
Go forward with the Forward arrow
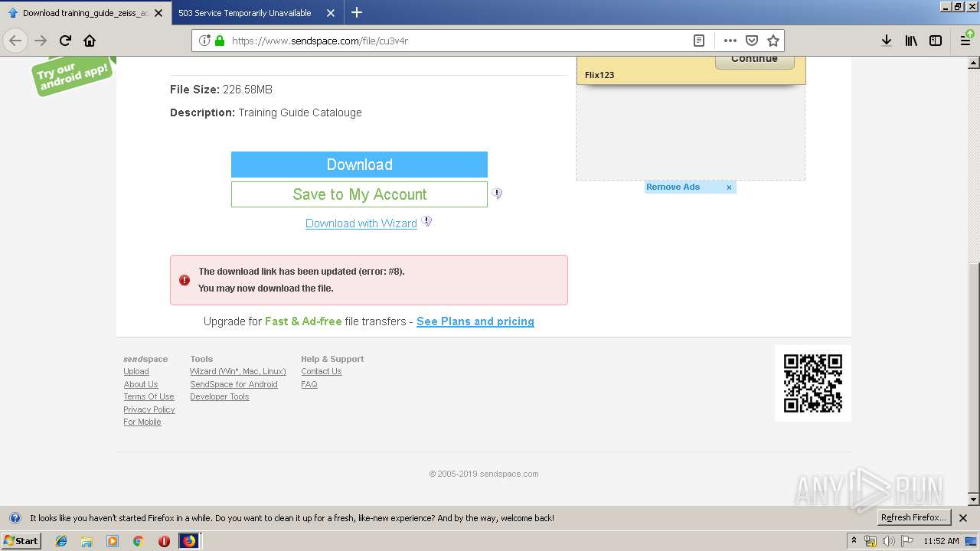(x=41, y=41)
